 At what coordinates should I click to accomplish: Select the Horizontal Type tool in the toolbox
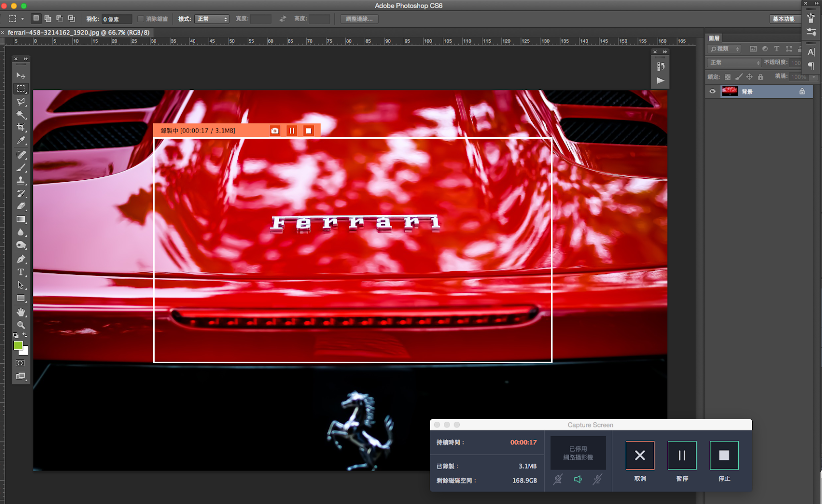pos(21,272)
